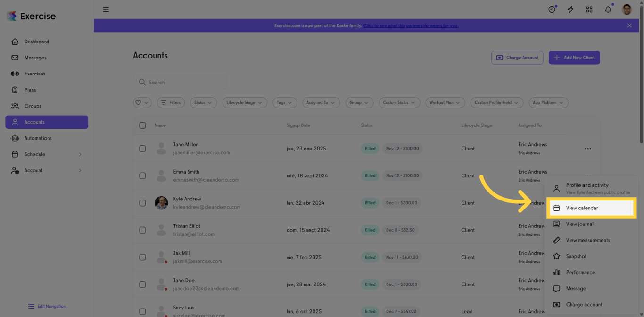Viewport: 644px width, 317px height.
Task: Expand the Assigned To filter
Action: click(x=321, y=102)
